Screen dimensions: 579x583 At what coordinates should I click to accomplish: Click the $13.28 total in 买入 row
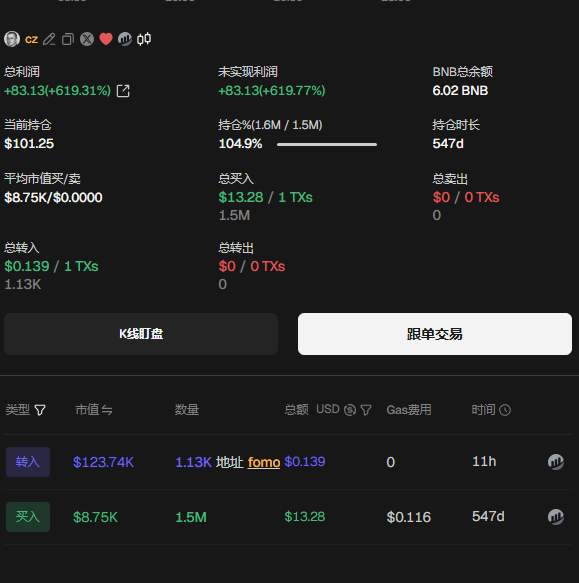(x=305, y=516)
